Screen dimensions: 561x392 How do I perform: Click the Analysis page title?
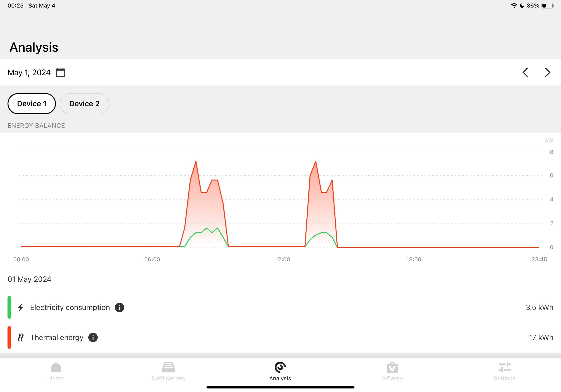pos(34,47)
